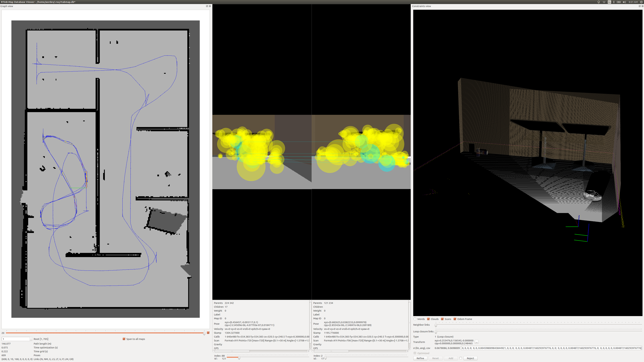Close the Graph view dock panel
Viewport: 644px width, 362px height.
tap(210, 6)
